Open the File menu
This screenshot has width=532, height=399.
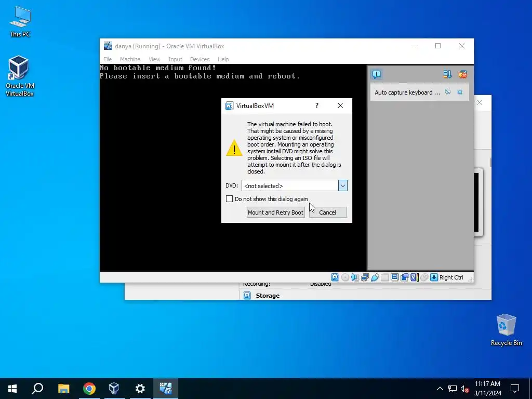coord(108,59)
